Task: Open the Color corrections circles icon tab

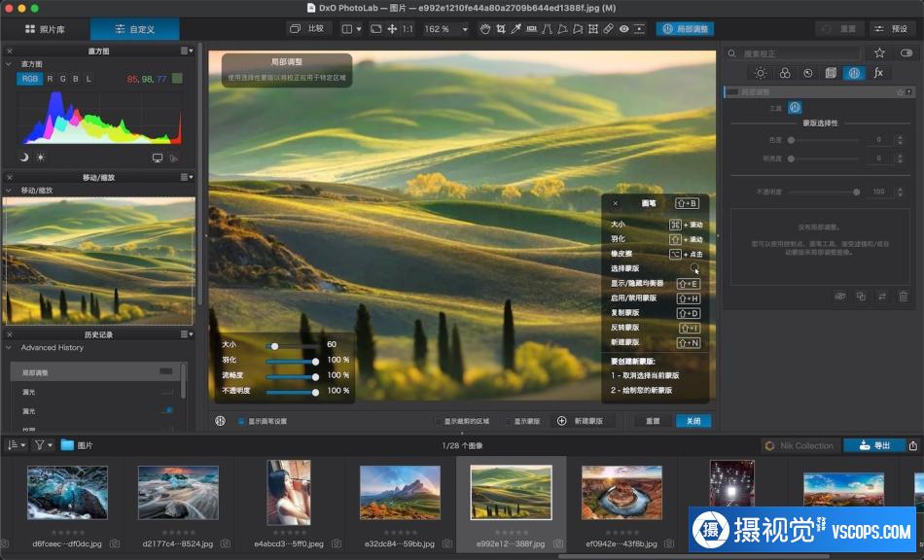Action: [785, 73]
